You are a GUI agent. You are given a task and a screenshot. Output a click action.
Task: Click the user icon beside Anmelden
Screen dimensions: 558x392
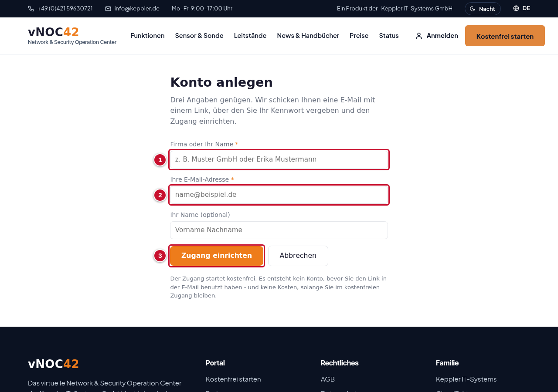coord(419,36)
